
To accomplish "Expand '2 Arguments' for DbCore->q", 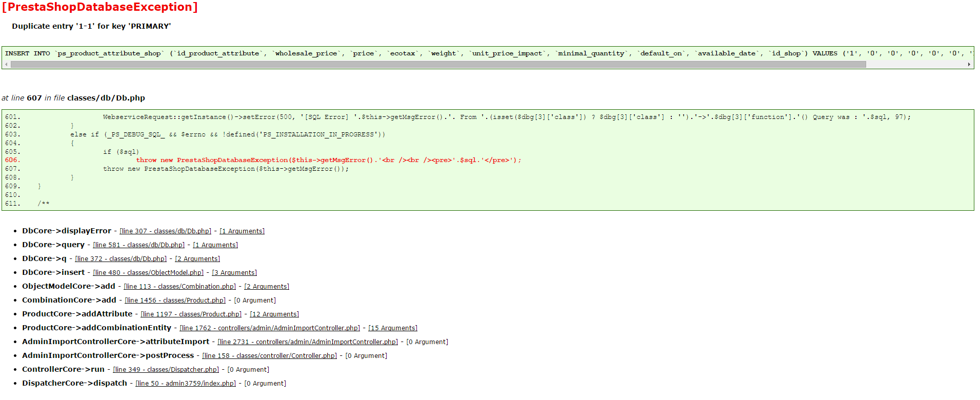I will (x=197, y=259).
